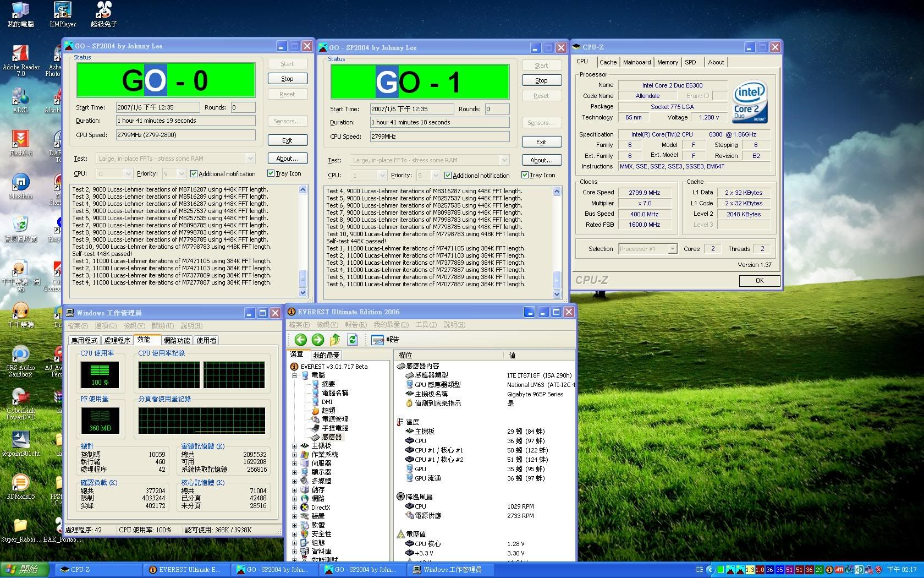Click the EVEREST forward arrow icon
The image size is (924, 578).
318,340
